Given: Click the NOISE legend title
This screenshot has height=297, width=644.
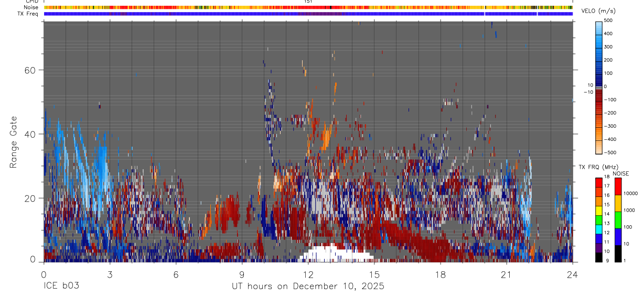Looking at the screenshot, I should (620, 173).
